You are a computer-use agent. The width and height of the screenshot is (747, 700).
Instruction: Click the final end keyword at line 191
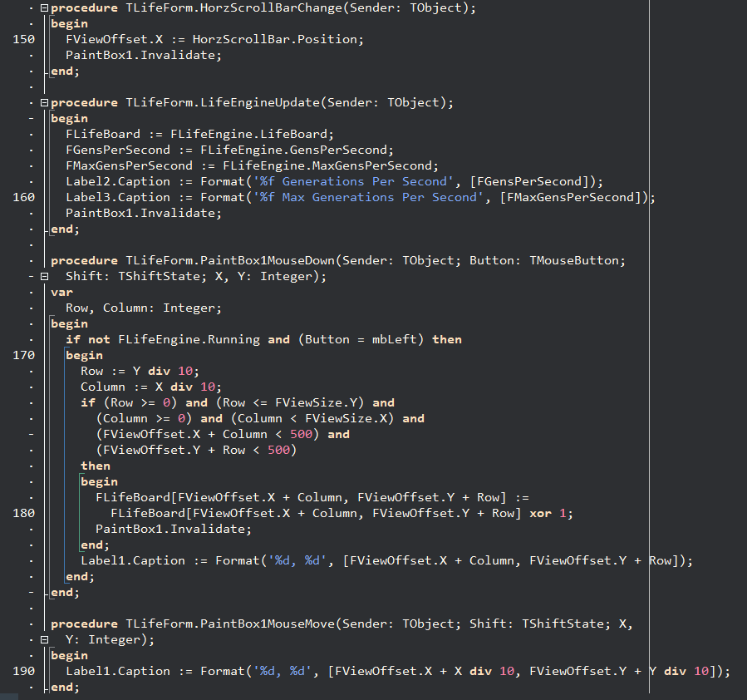pos(63,687)
